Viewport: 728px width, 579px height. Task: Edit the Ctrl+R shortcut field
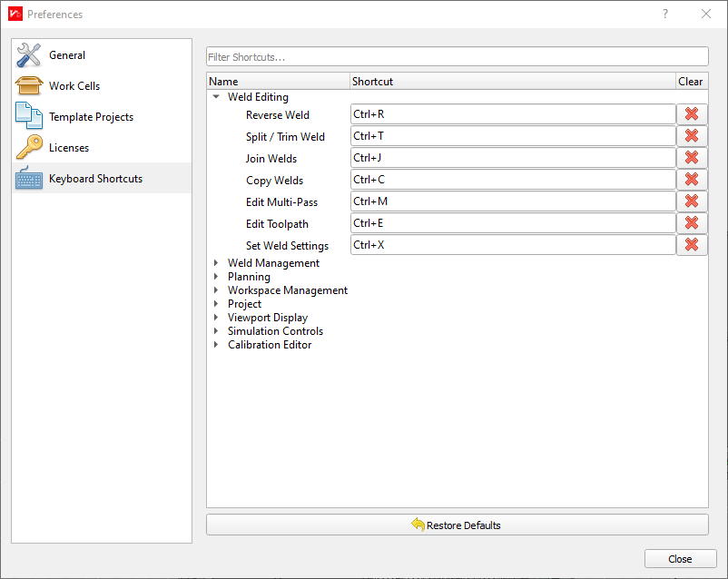pos(513,114)
